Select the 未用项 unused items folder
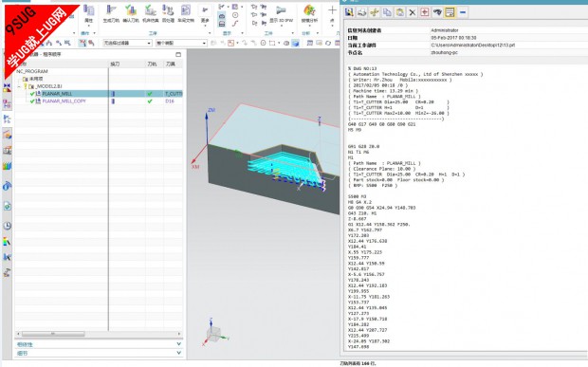Viewport: 588px width, 367px height. pos(36,79)
